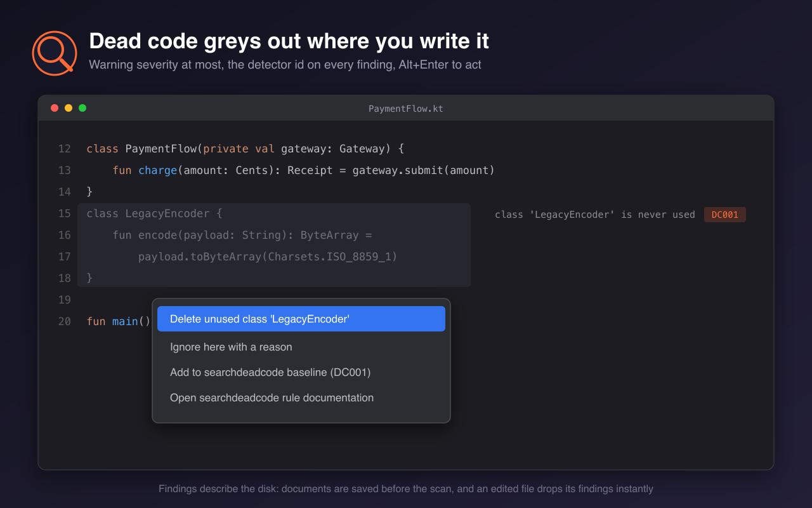Click the green maximize window dot
The width and height of the screenshot is (812, 508).
click(82, 108)
